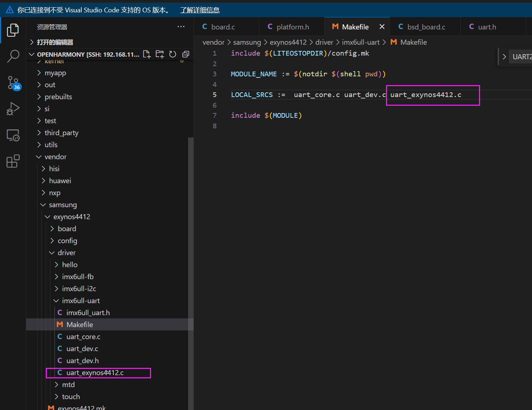The image size is (532, 410).
Task: Expand the myapp folder
Action: 110,73
